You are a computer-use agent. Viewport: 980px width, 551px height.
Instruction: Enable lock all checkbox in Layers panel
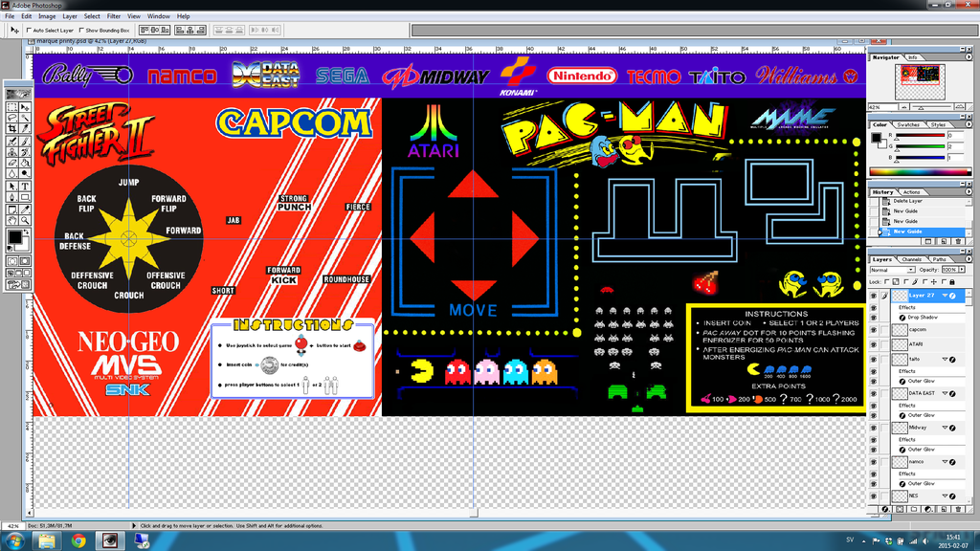tap(945, 282)
